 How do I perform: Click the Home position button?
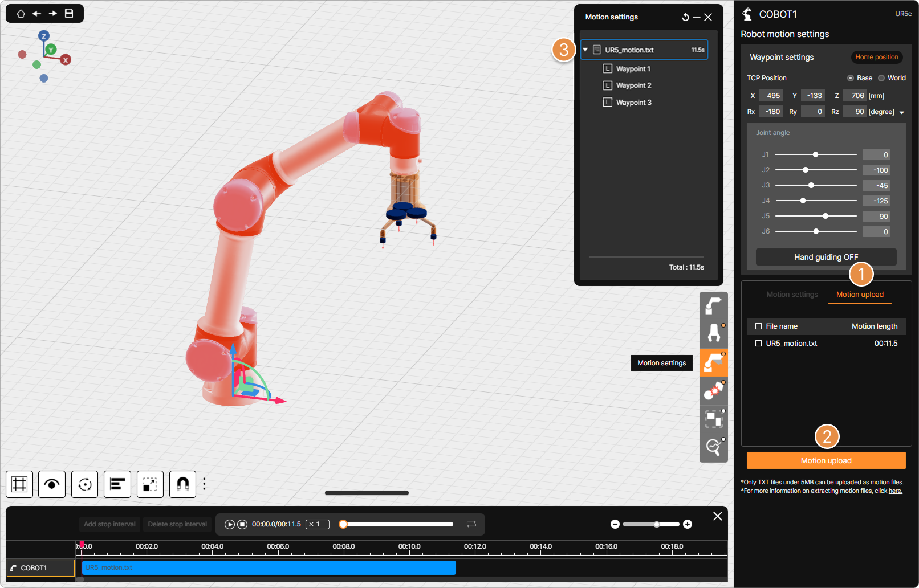877,57
